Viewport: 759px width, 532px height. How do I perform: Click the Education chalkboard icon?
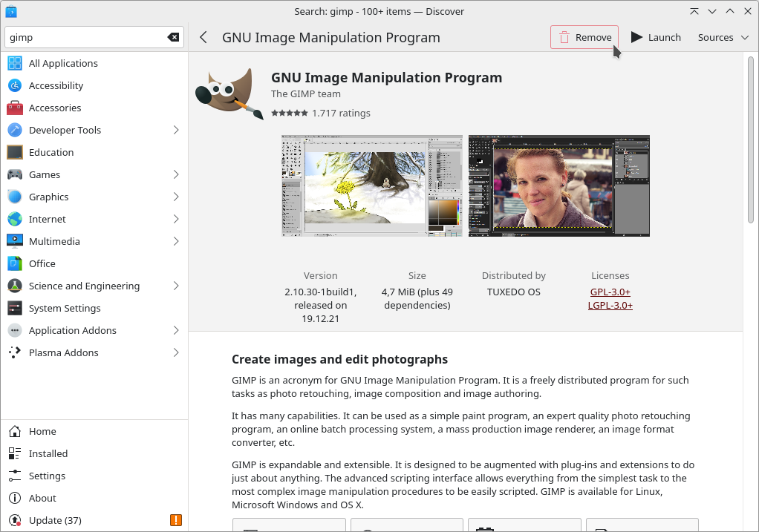pos(15,152)
